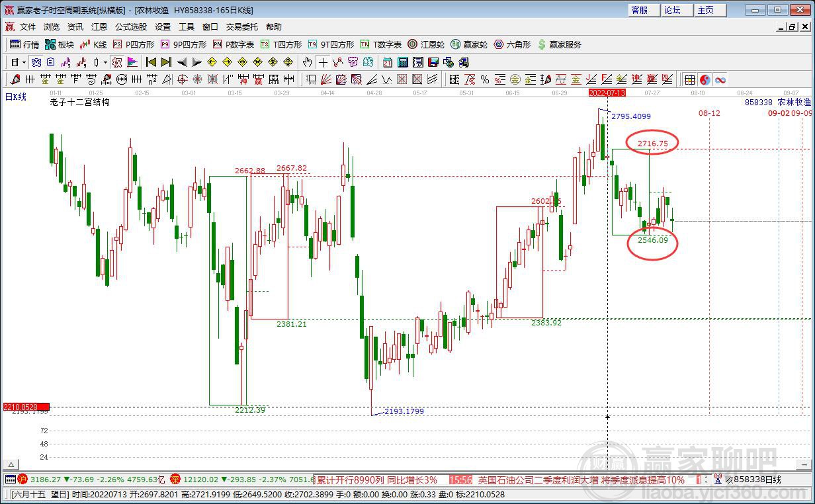This screenshot has width=815, height=504.
Task: Click the status bar list icon
Action: [x=9, y=480]
